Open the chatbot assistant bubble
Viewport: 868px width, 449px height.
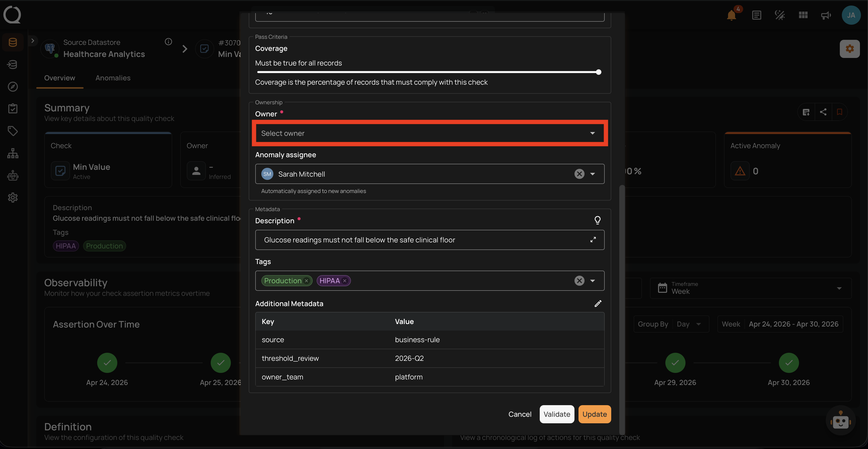tap(841, 421)
